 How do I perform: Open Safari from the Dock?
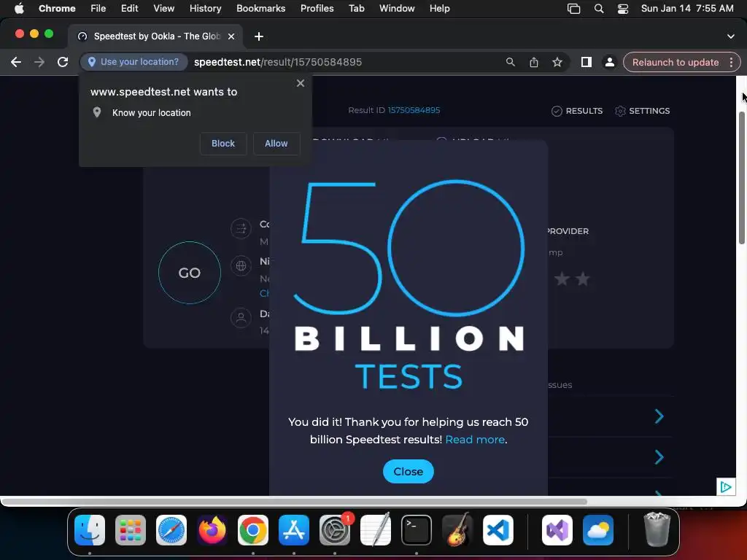(171, 530)
